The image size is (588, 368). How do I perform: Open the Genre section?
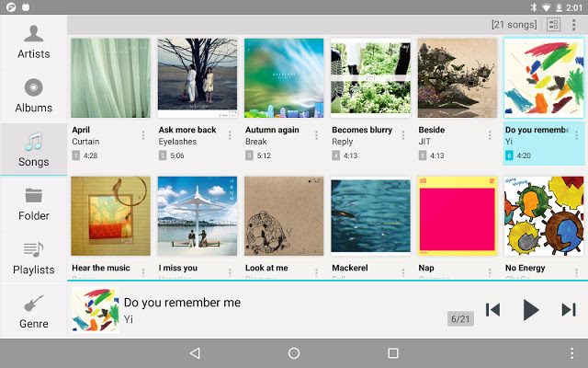click(33, 312)
